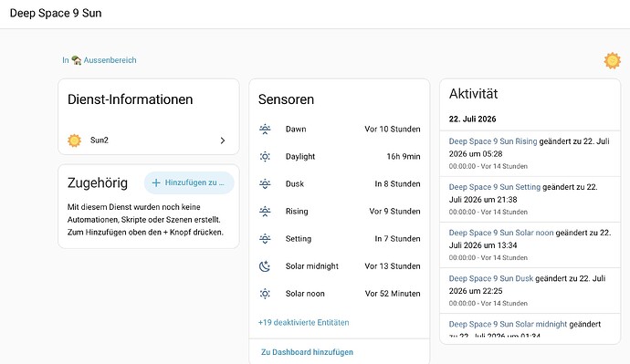The image size is (630, 364).
Task: Select the Dusk sensor label
Action: click(x=295, y=183)
